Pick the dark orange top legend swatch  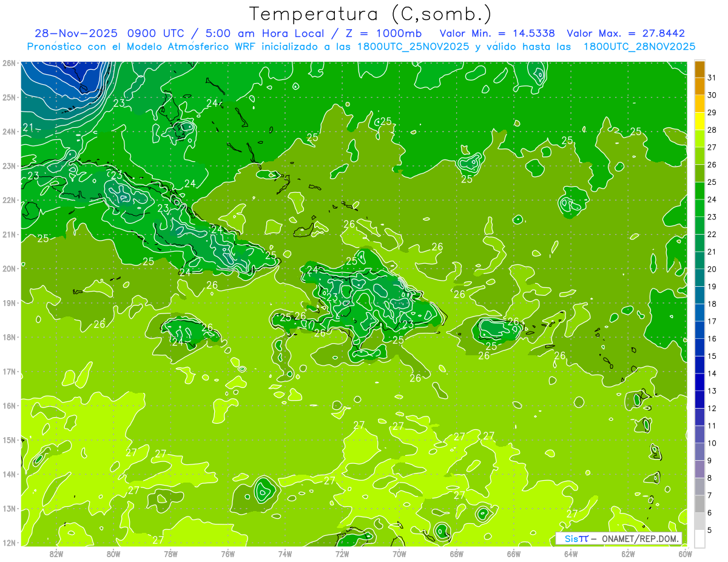pyautogui.click(x=699, y=69)
